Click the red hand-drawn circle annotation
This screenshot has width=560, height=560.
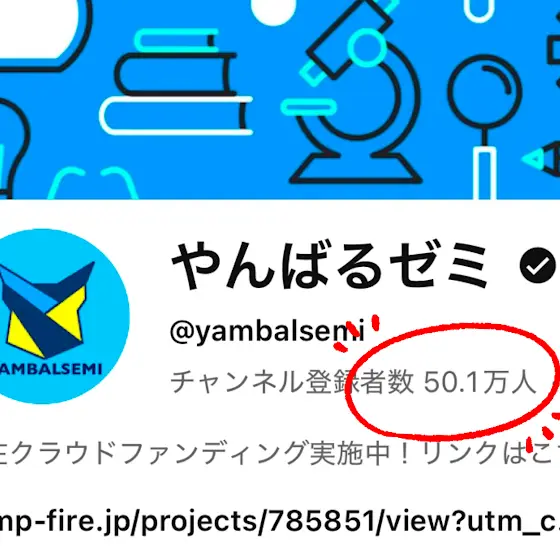(451, 381)
